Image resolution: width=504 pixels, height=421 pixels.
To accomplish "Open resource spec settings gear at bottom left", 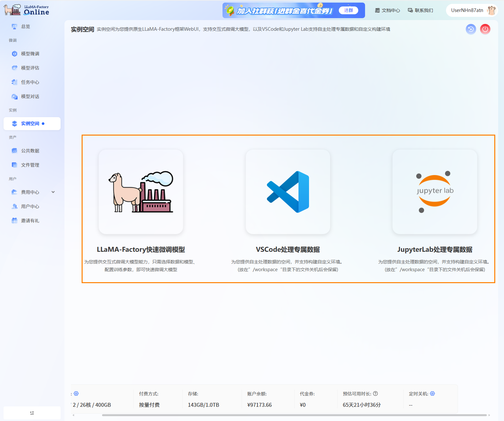I will [x=76, y=393].
